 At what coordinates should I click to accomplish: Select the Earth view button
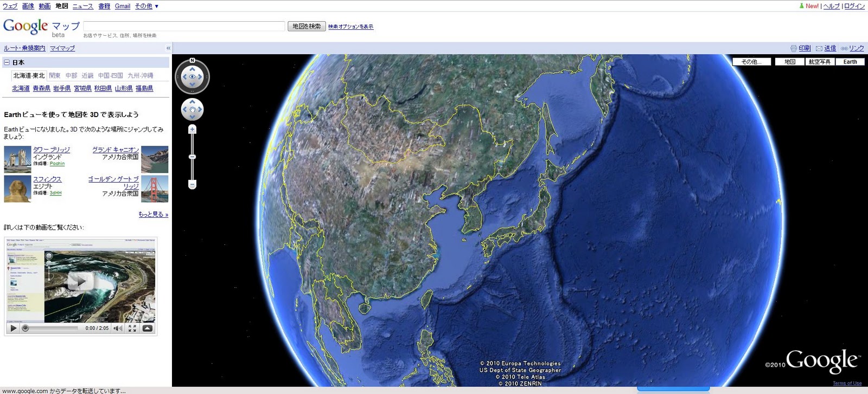(850, 62)
